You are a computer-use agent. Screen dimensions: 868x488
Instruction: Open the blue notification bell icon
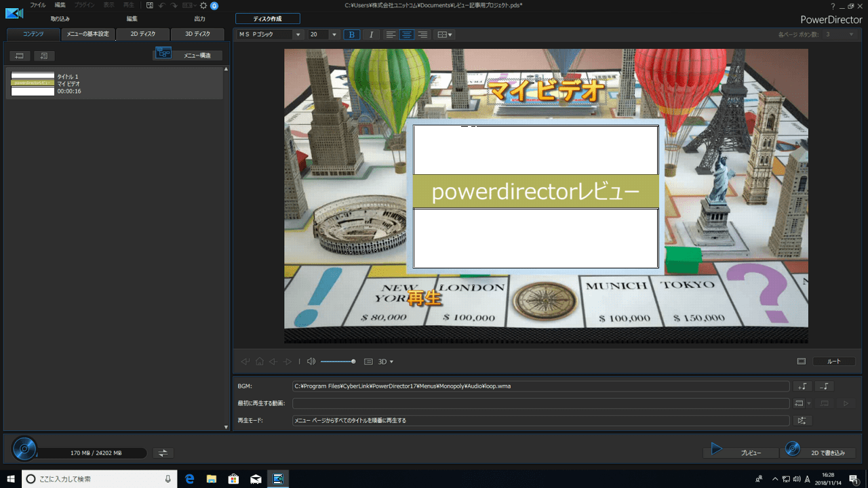click(x=214, y=5)
